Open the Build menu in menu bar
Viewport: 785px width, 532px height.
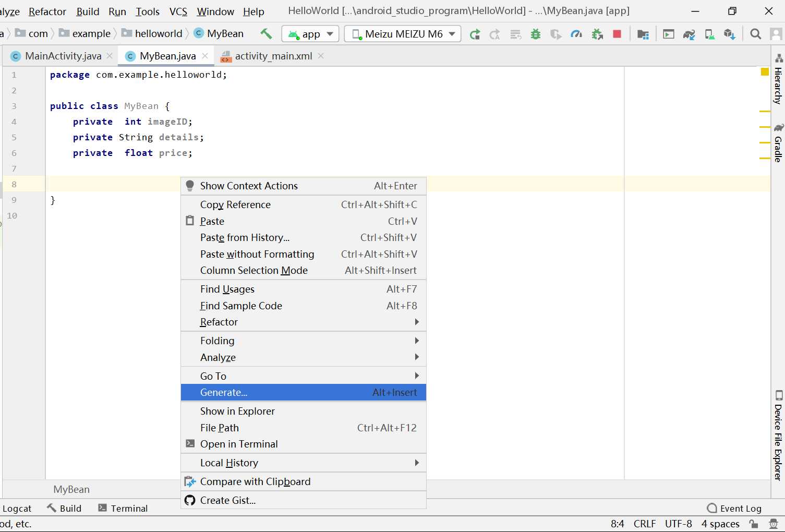88,11
